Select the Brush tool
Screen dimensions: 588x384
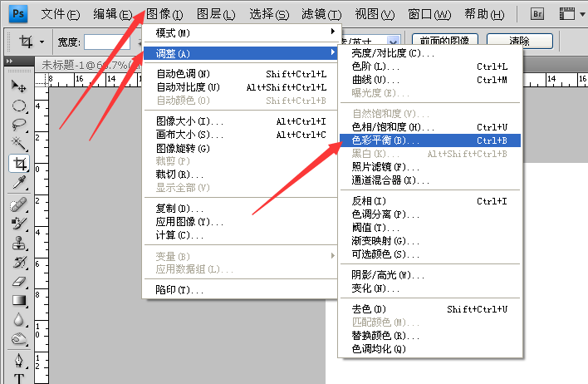[19, 224]
